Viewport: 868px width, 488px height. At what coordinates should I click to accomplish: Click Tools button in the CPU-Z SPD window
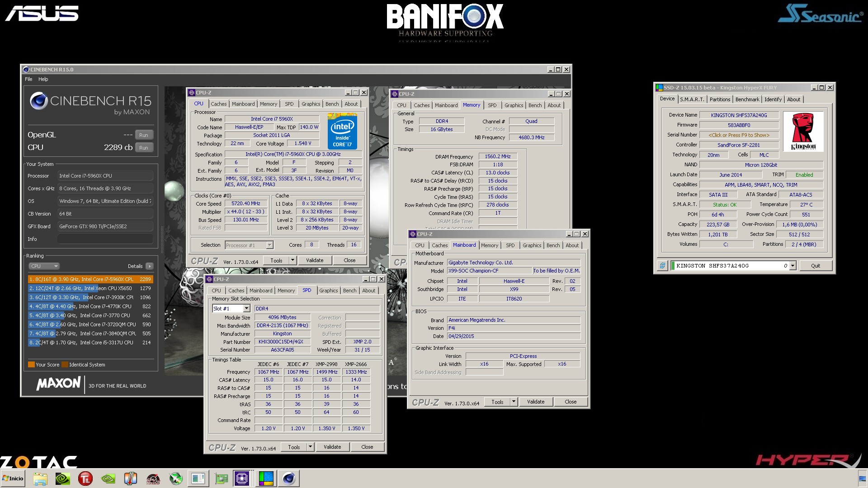pyautogui.click(x=294, y=447)
